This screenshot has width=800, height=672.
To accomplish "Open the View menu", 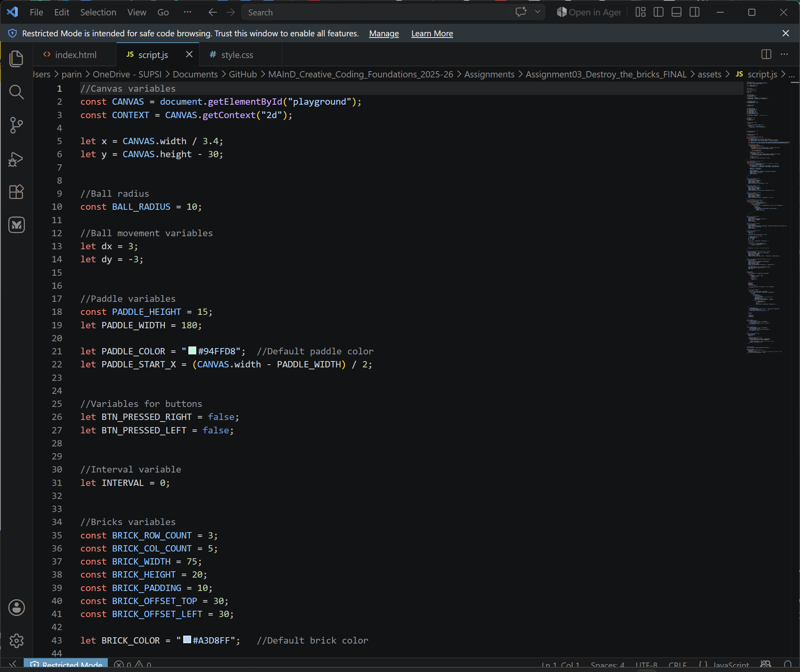I will [x=137, y=12].
